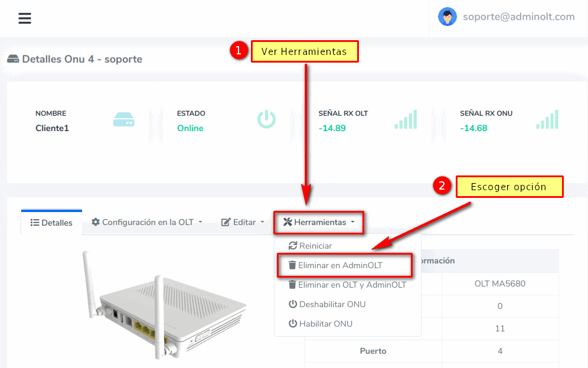Click the signal bars icon for Señal RX OLT
Image resolution: width=588 pixels, height=368 pixels.
tap(406, 119)
